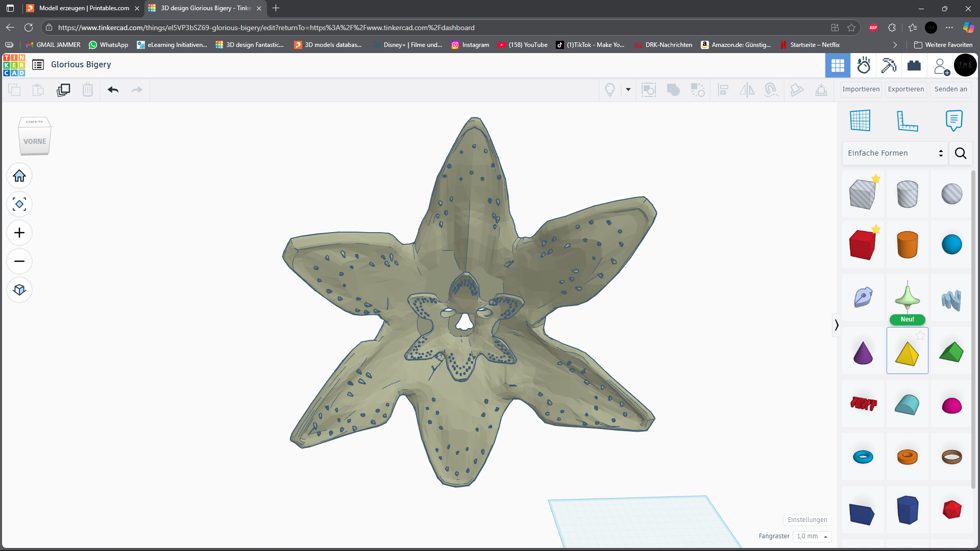Click the Exportieren button
This screenshot has height=551, width=980.
coord(905,89)
